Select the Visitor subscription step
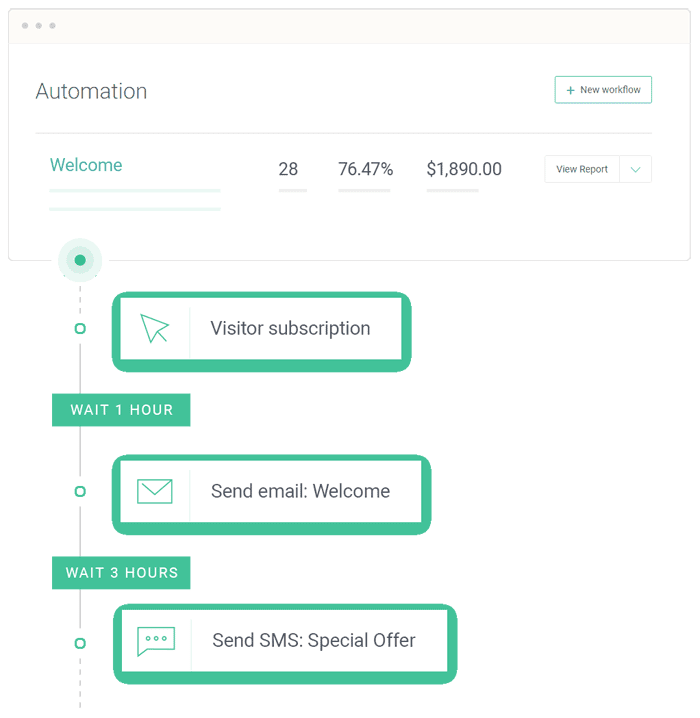This screenshot has height=718, width=700. pyautogui.click(x=290, y=329)
